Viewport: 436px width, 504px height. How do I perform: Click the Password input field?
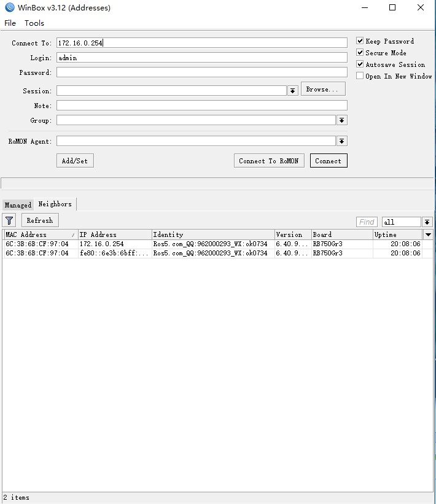coord(201,72)
